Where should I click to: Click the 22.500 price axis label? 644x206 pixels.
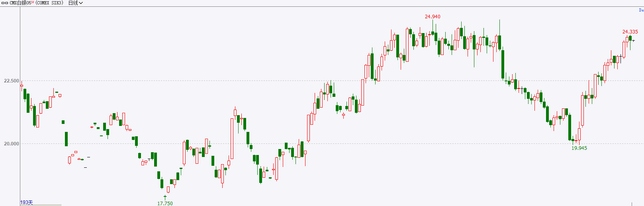pyautogui.click(x=11, y=80)
